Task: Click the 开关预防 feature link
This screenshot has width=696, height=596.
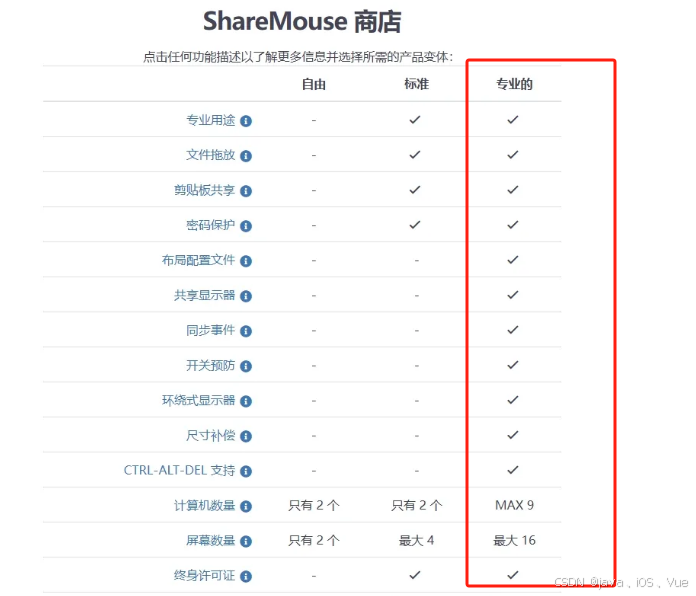Action: pos(210,365)
